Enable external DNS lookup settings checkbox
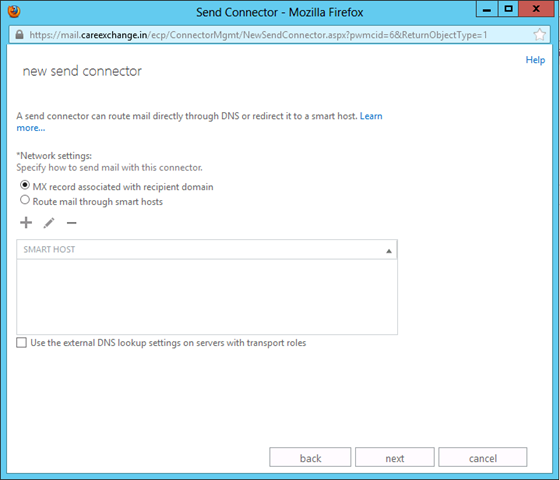The height and width of the screenshot is (480, 560). click(x=21, y=343)
